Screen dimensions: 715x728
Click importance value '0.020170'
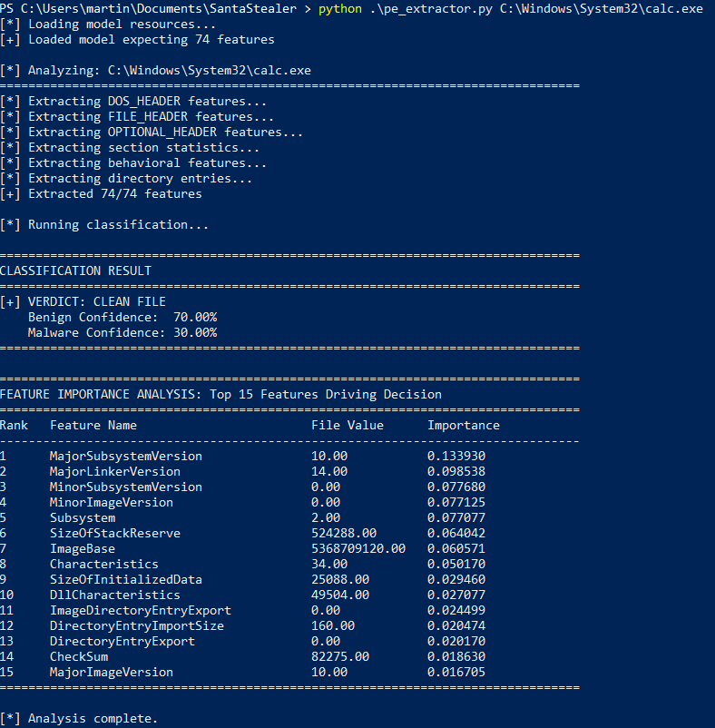point(456,641)
